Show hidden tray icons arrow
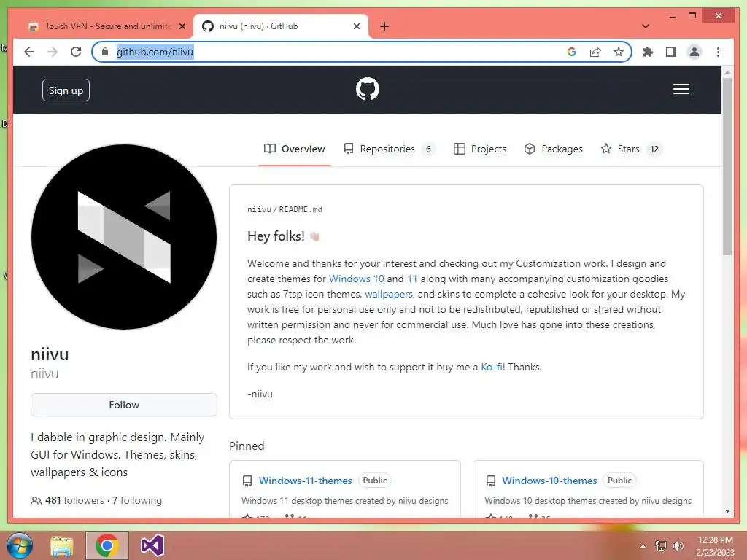The image size is (747, 560). [643, 546]
